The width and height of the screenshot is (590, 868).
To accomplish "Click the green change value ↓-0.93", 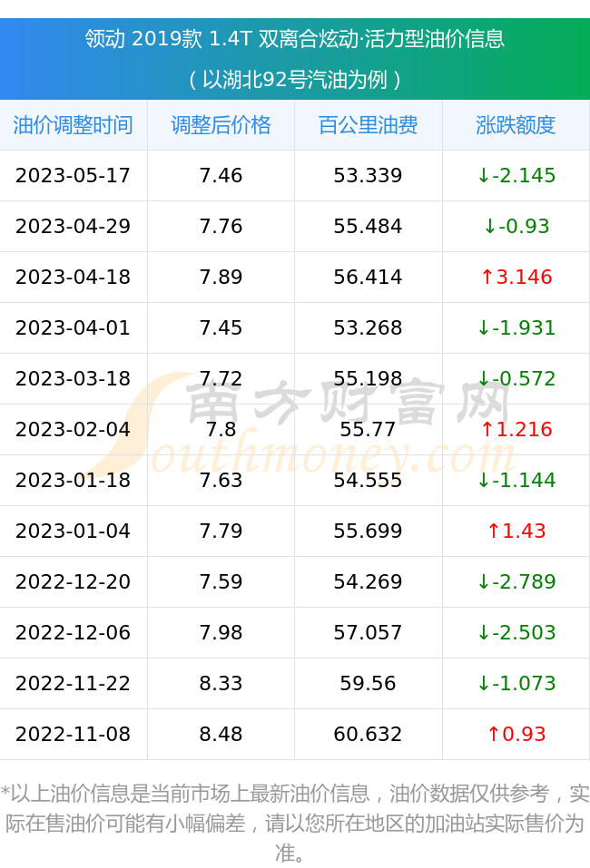I will (516, 227).
